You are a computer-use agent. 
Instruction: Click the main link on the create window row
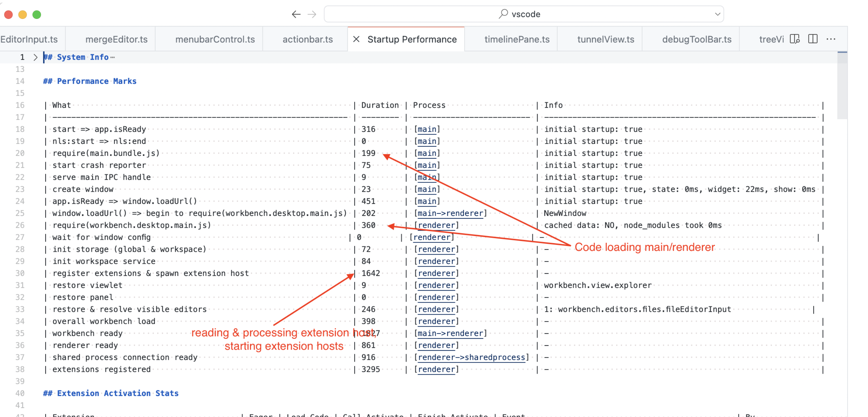point(427,190)
